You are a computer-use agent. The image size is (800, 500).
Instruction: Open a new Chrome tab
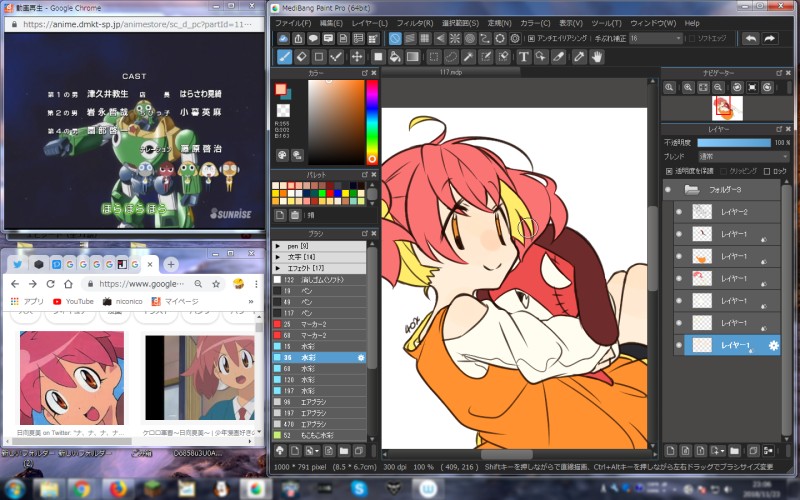171,264
